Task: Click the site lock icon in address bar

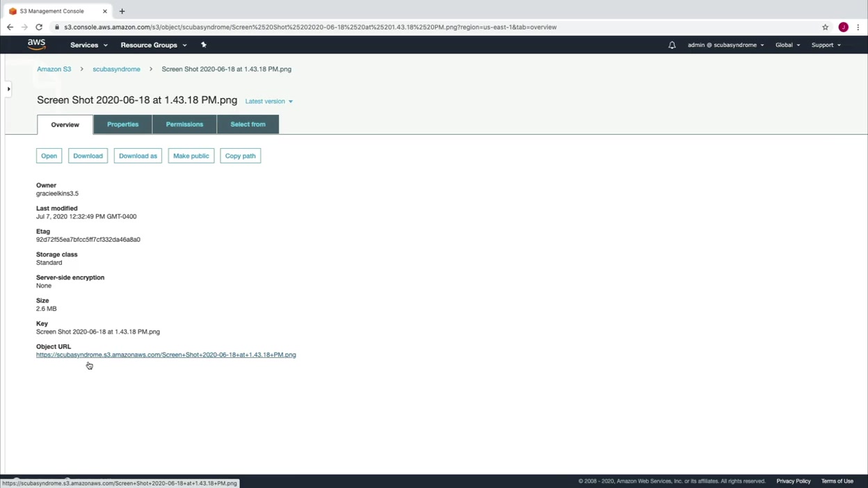Action: 58,27
